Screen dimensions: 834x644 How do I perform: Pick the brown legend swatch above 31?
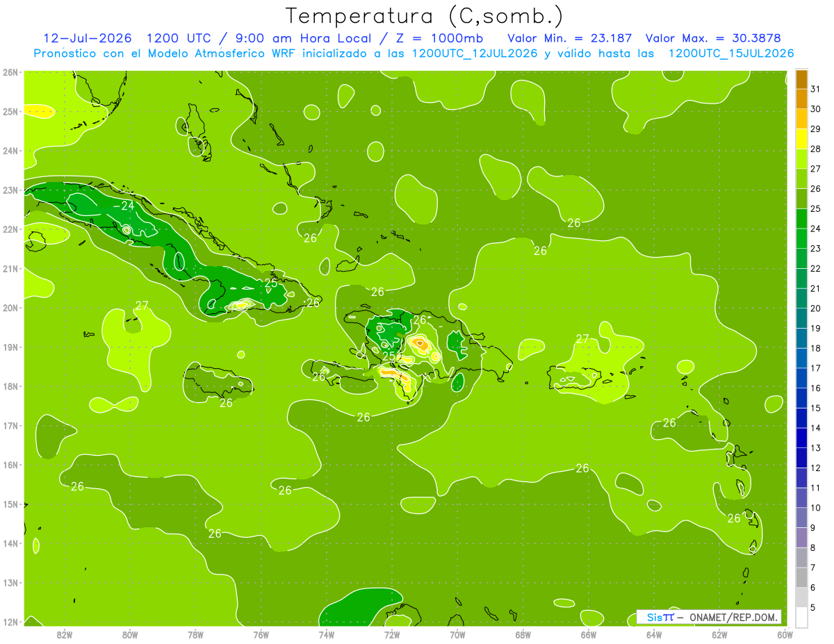click(801, 79)
